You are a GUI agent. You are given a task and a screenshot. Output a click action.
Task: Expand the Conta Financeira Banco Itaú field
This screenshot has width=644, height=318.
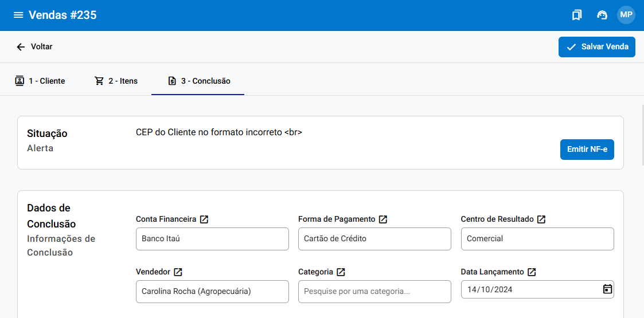[212, 239]
